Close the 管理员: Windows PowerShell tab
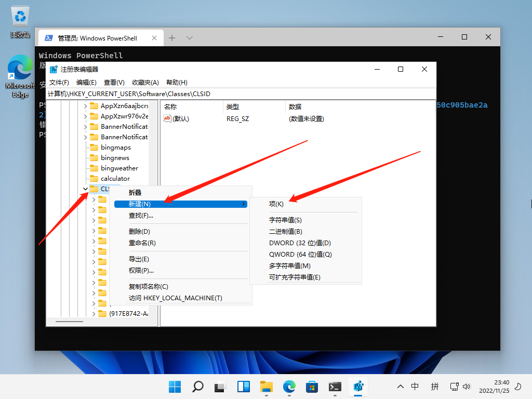Image resolution: width=532 pixels, height=399 pixels. (154, 38)
